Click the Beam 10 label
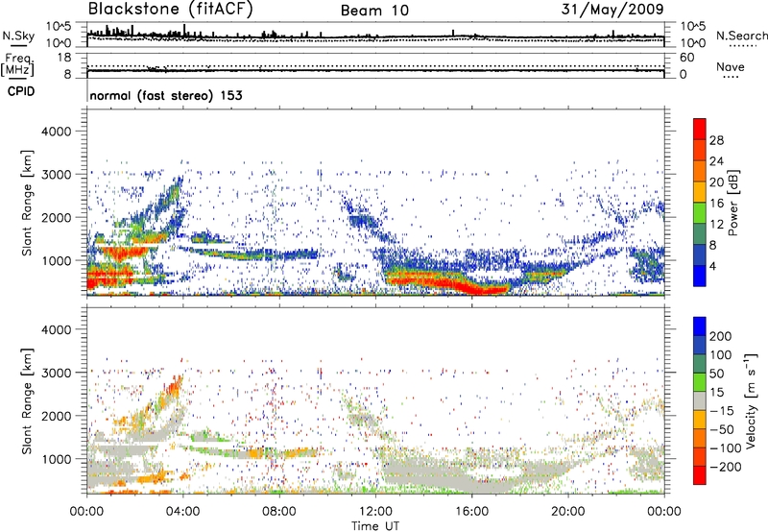The width and height of the screenshot is (768, 532). pos(374,11)
